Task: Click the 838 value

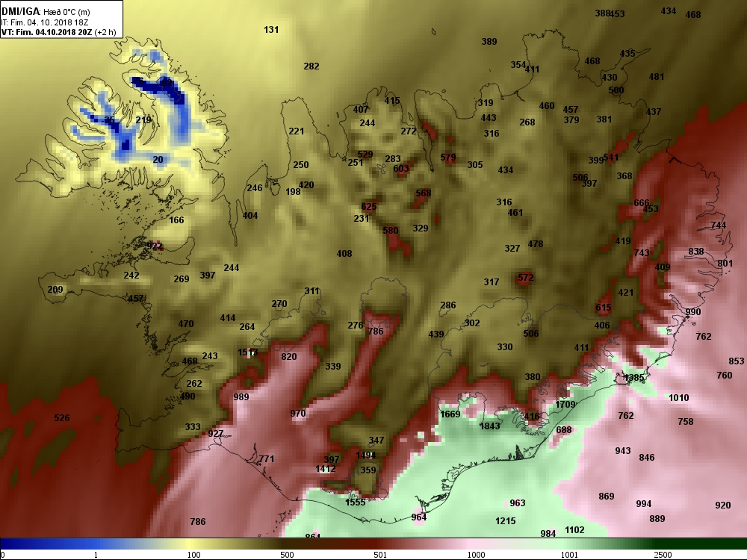Action: (x=696, y=252)
